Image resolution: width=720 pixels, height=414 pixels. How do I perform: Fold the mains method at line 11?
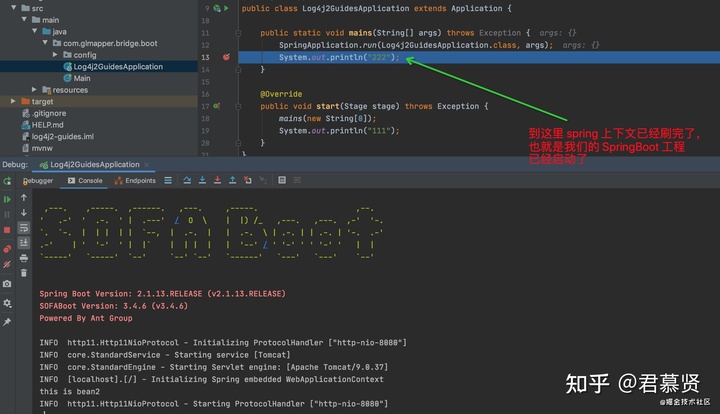click(x=238, y=33)
